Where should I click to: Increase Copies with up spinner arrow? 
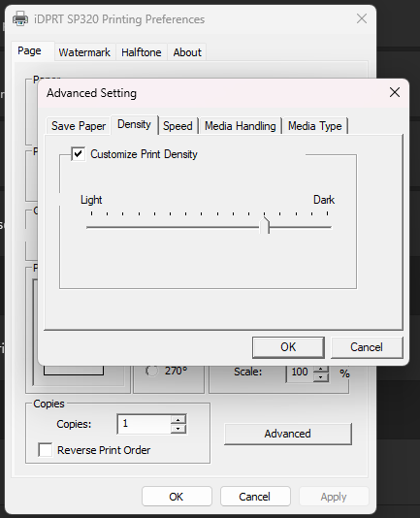point(178,420)
